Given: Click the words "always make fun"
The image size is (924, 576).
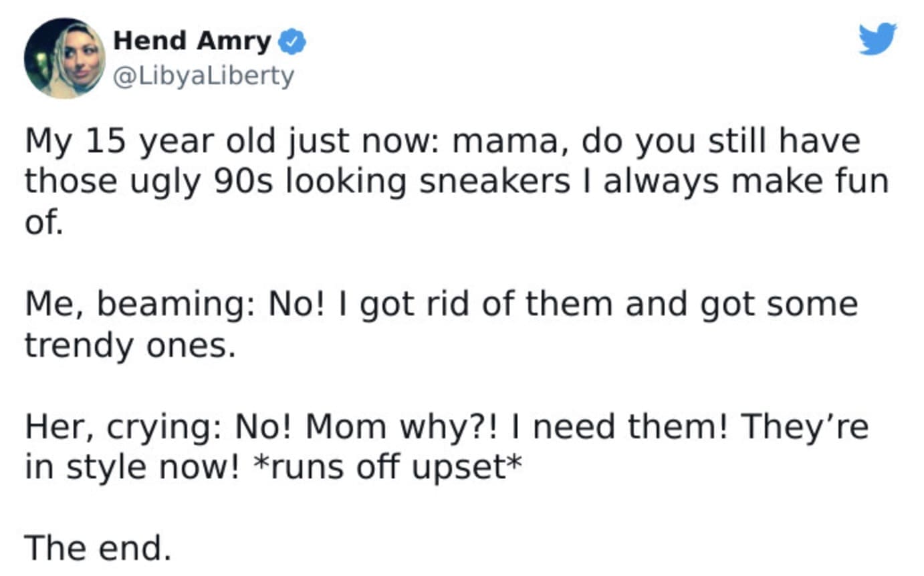Looking at the screenshot, I should click(x=745, y=182).
